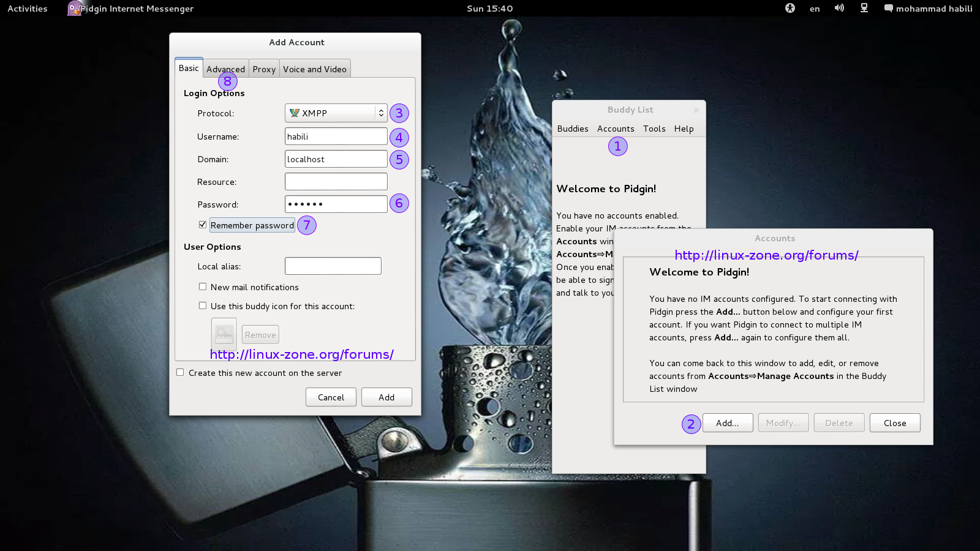Click the volume speaker icon

839,8
